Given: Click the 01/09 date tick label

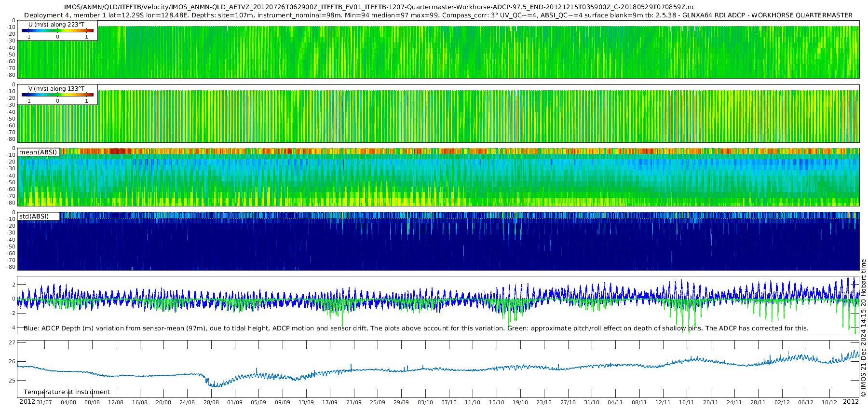Looking at the screenshot, I should [235, 402].
